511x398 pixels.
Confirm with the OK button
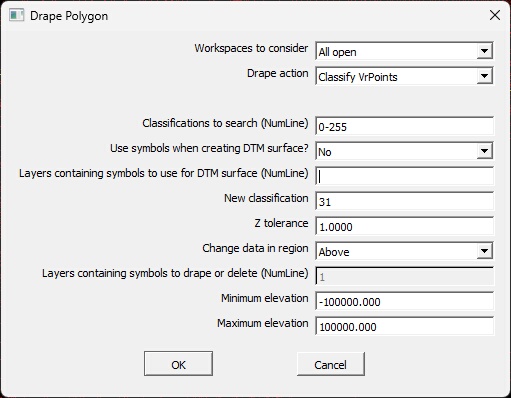point(178,364)
